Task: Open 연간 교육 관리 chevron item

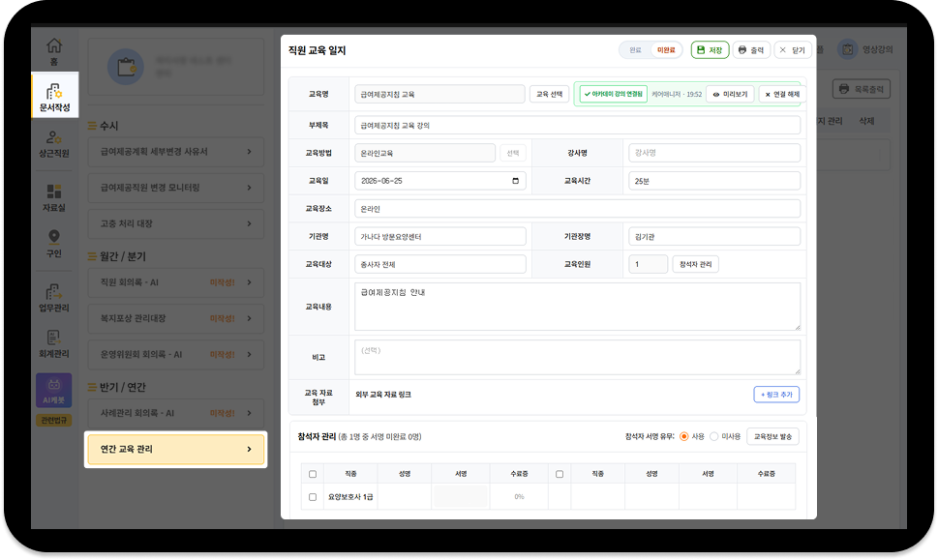Action: 176,449
